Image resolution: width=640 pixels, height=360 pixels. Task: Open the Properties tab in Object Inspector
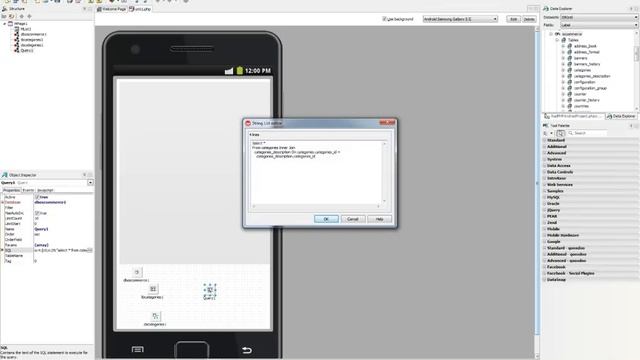tap(12, 190)
